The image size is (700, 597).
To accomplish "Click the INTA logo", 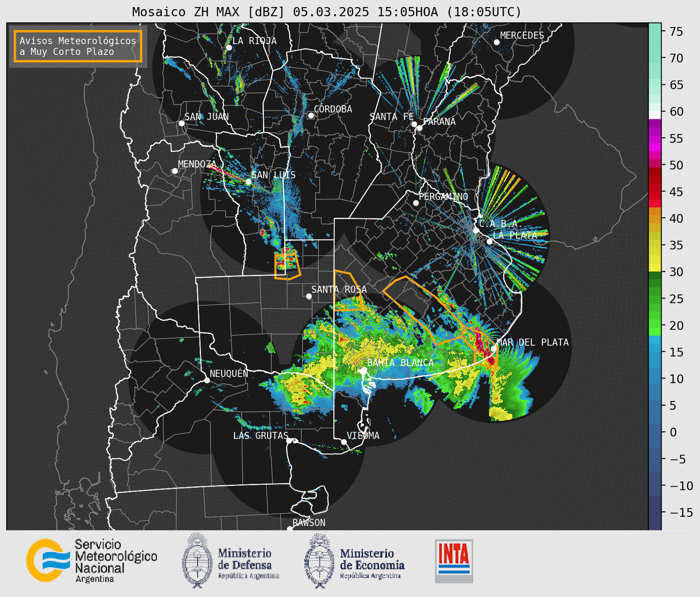I will click(x=454, y=561).
